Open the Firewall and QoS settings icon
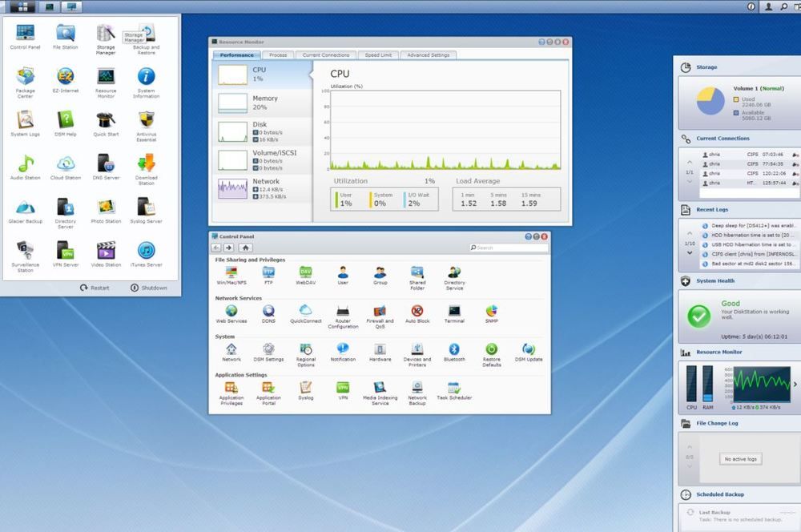 pyautogui.click(x=380, y=316)
